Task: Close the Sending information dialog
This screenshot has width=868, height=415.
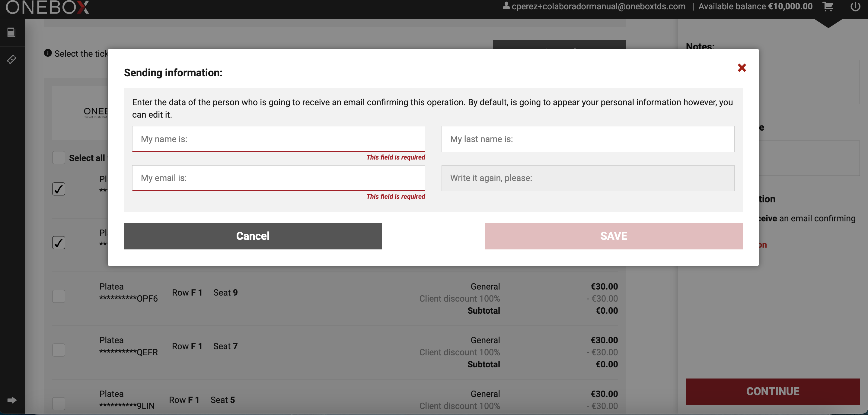Action: [742, 68]
